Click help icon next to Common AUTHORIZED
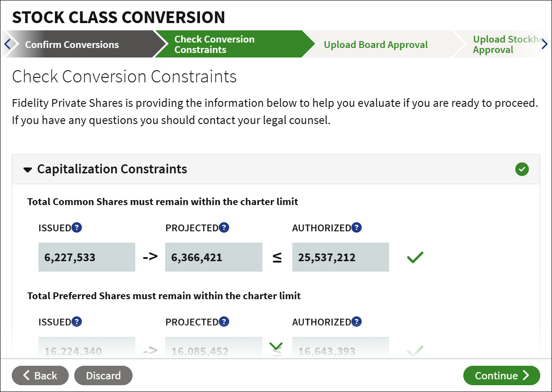 (x=357, y=228)
